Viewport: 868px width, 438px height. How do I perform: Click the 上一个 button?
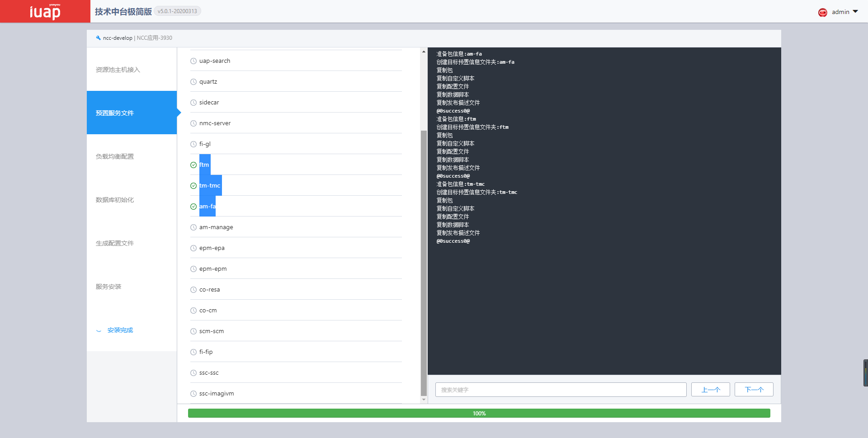(710, 390)
